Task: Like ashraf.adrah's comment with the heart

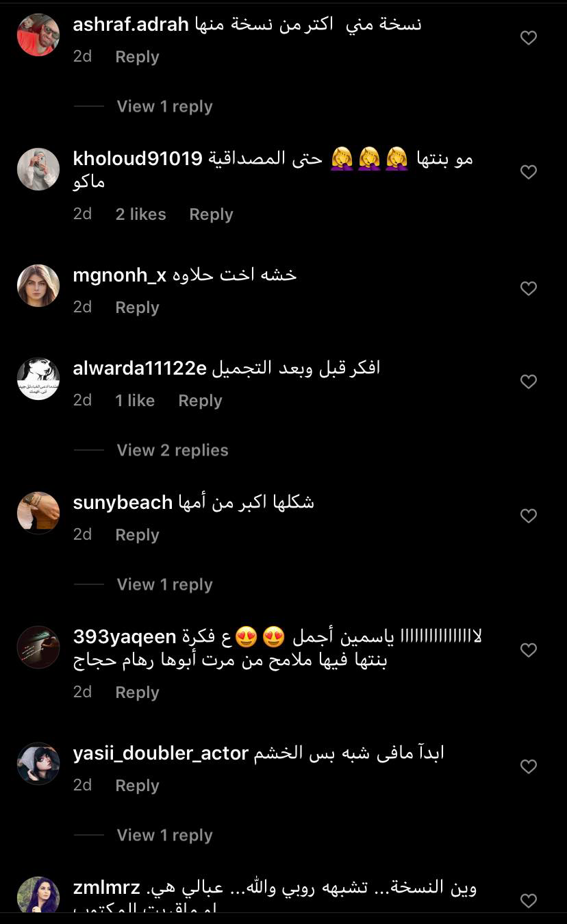Action: (x=529, y=38)
